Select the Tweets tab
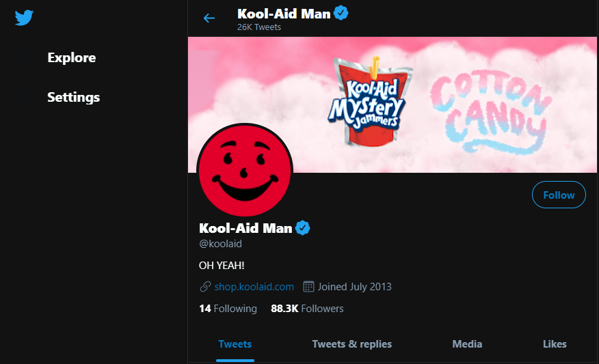The image size is (599, 364). [235, 344]
